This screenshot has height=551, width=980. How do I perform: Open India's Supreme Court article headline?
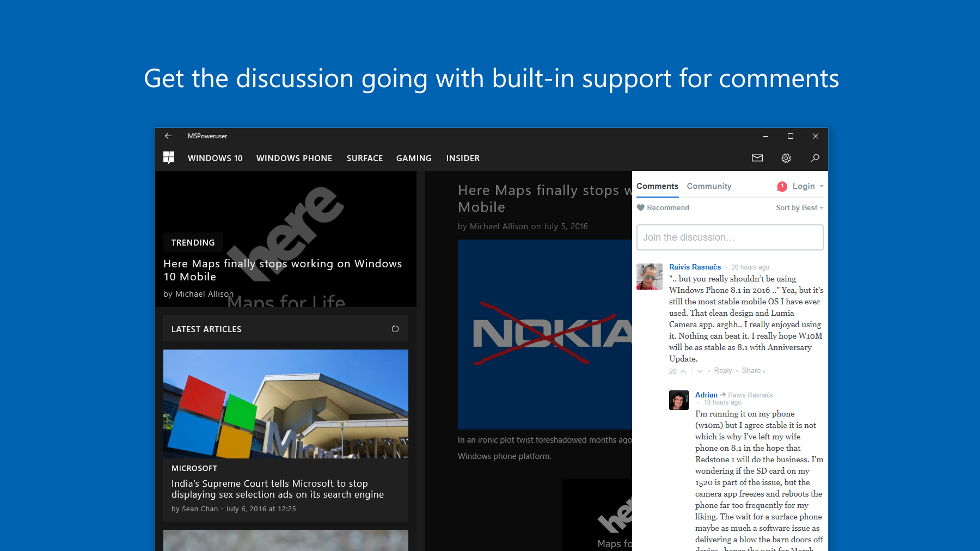[278, 489]
